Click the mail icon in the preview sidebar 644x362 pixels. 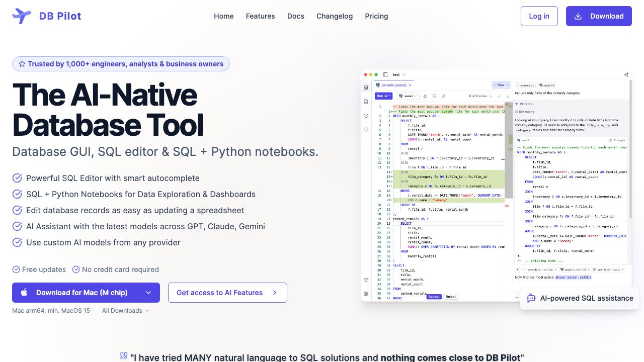point(366,280)
